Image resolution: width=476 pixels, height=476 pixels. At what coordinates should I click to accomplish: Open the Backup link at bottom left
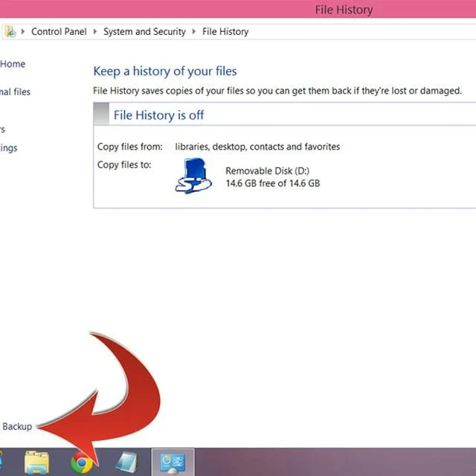coord(17,426)
